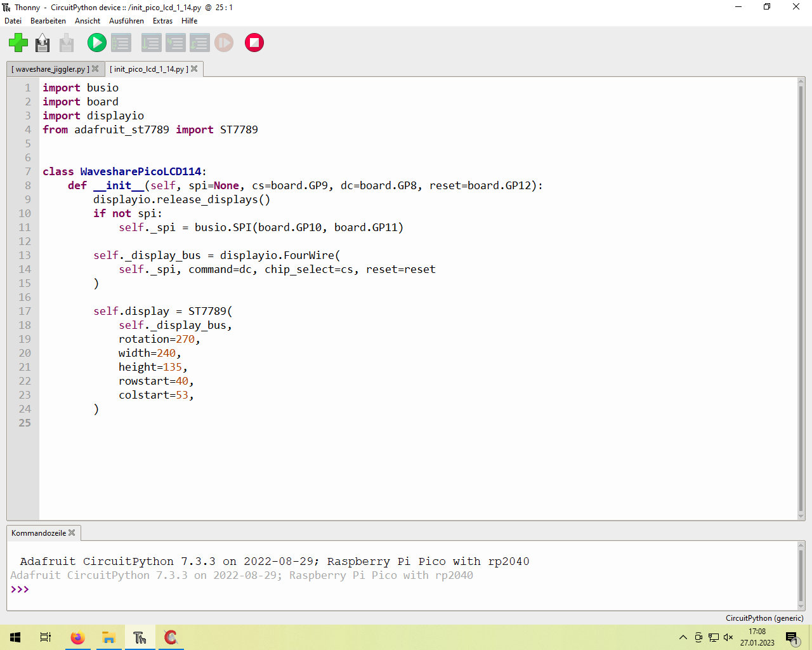812x650 pixels.
Task: Click the black shell line Adafruit CircuitPython 7.3.3
Action: tap(274, 561)
